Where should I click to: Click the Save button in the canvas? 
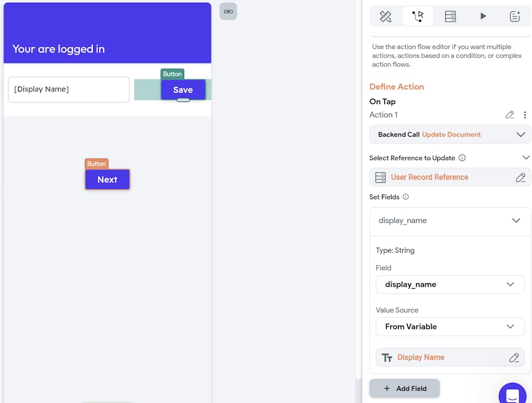click(183, 89)
